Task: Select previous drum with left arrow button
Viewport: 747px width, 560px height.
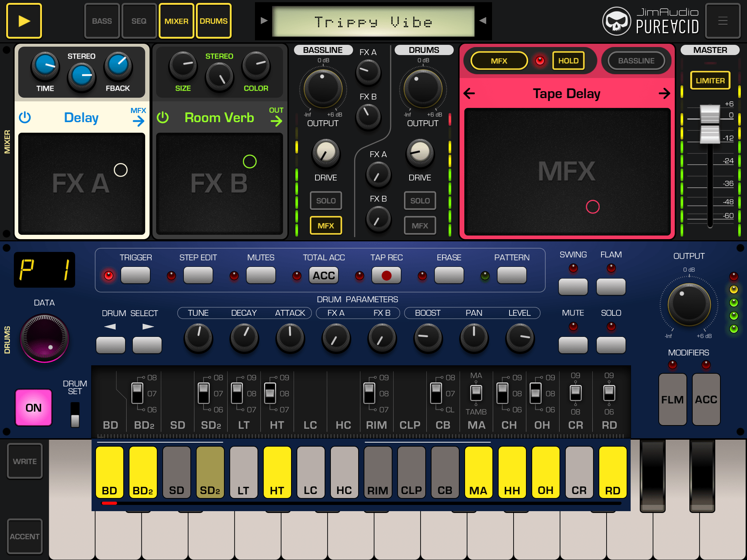Action: click(x=111, y=345)
